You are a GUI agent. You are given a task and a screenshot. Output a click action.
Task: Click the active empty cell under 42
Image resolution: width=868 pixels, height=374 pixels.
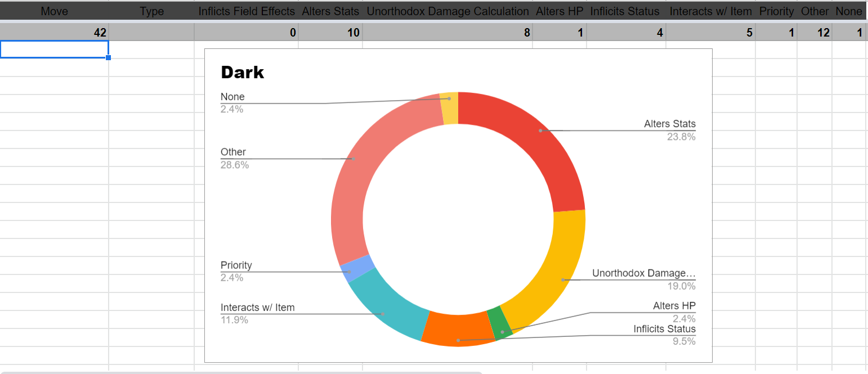(54, 49)
